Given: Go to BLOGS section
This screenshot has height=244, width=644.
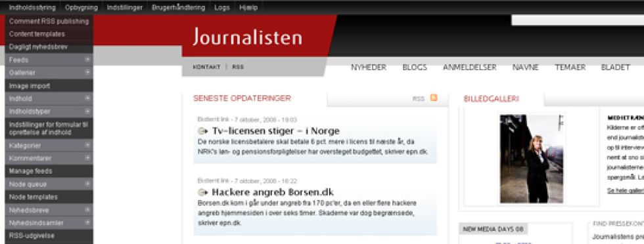Looking at the screenshot, I should click(415, 68).
